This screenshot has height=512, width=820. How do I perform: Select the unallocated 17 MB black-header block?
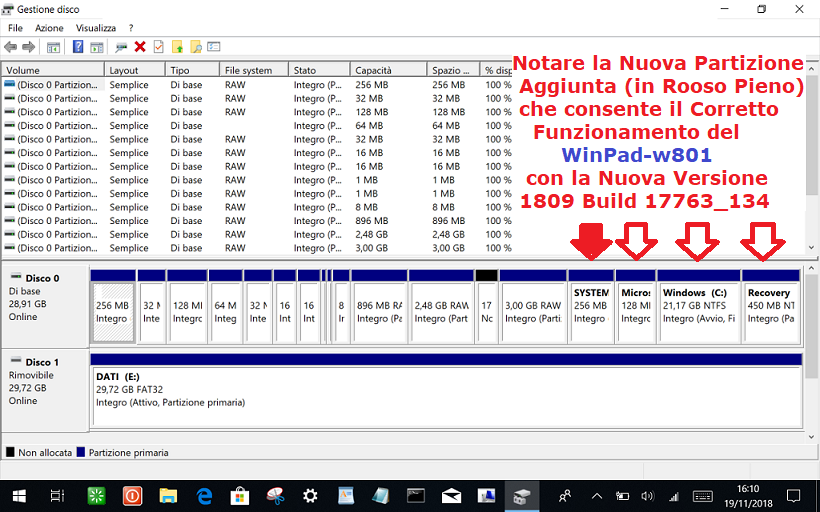point(486,306)
